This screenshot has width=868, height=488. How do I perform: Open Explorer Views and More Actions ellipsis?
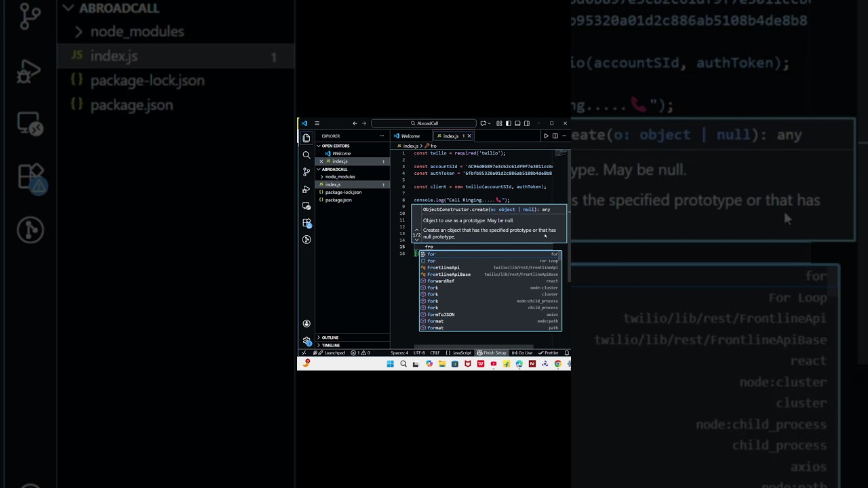(382, 136)
